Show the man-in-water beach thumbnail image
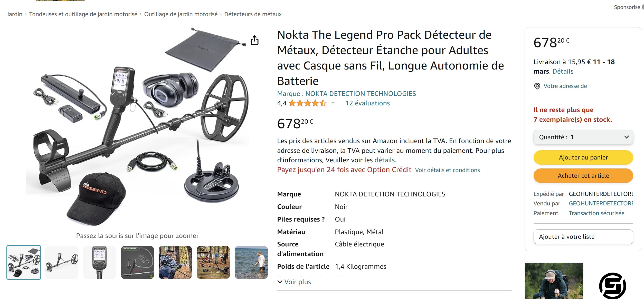644x299 pixels. (251, 262)
